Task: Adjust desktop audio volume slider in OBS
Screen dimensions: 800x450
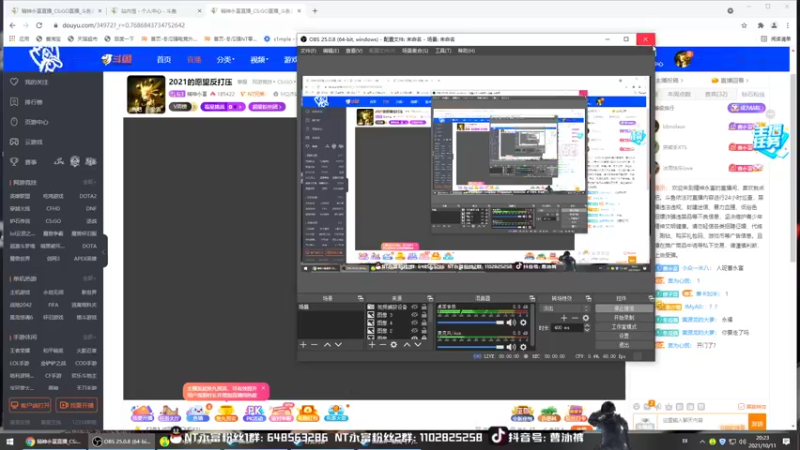Action: coord(470,322)
